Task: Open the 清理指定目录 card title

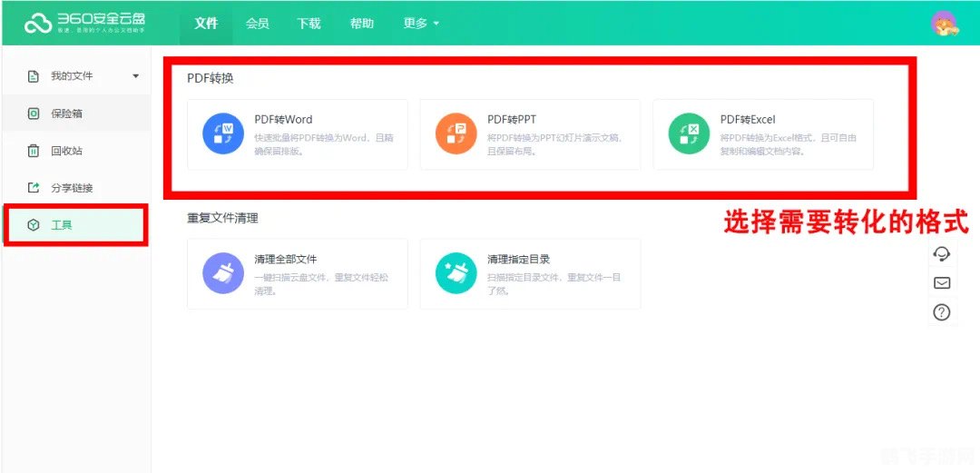Action: pyautogui.click(x=519, y=259)
